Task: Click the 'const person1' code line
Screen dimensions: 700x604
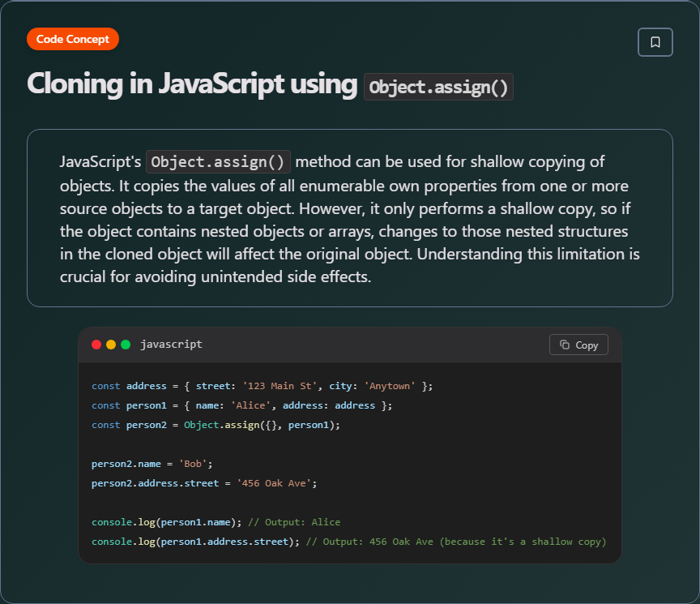Action: [x=241, y=405]
